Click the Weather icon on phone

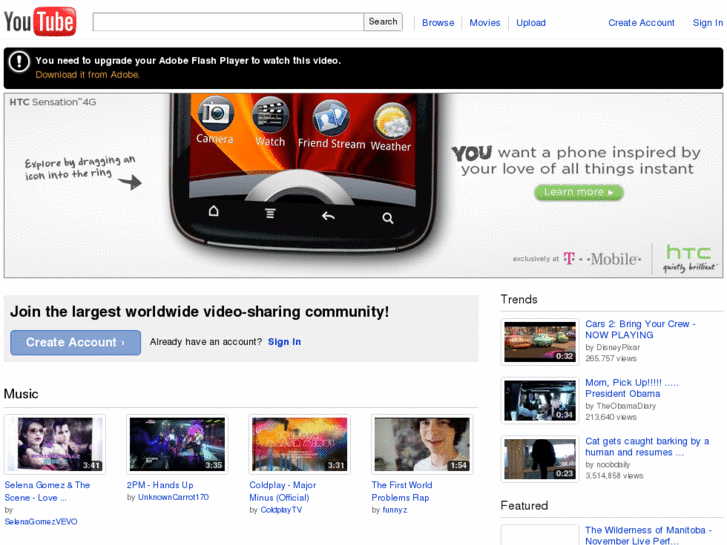pos(392,121)
